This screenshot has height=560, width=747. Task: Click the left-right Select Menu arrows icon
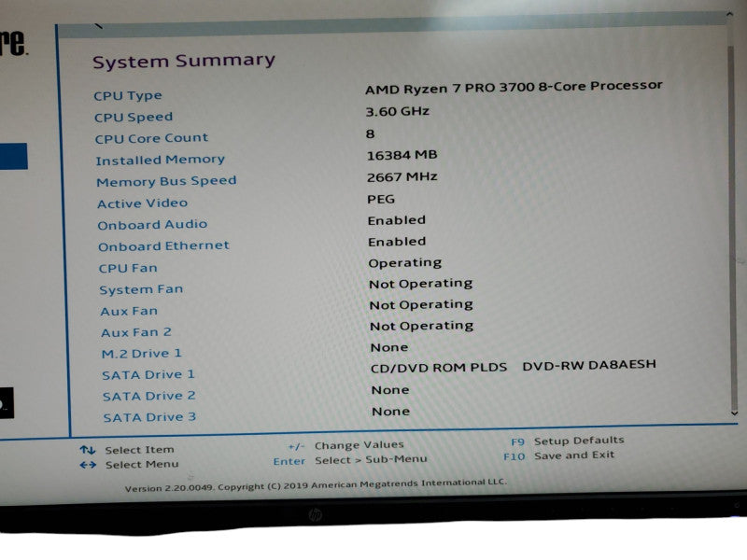(x=88, y=465)
